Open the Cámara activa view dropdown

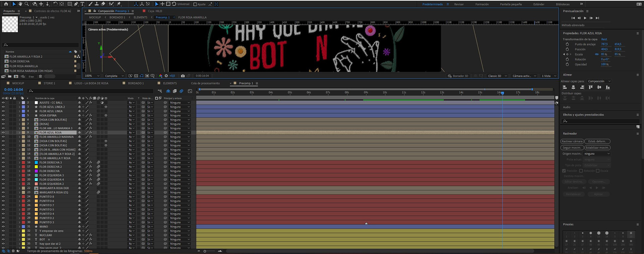tap(524, 76)
